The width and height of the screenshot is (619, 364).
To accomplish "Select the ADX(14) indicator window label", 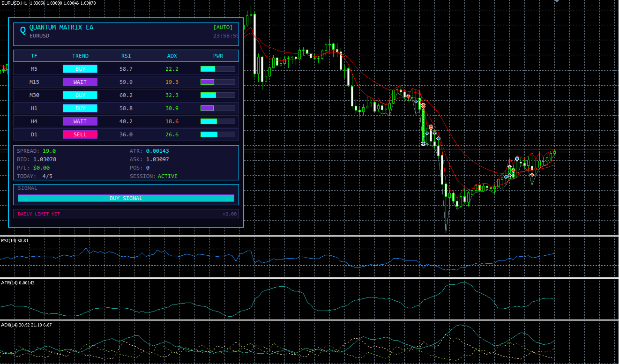I will click(26, 325).
